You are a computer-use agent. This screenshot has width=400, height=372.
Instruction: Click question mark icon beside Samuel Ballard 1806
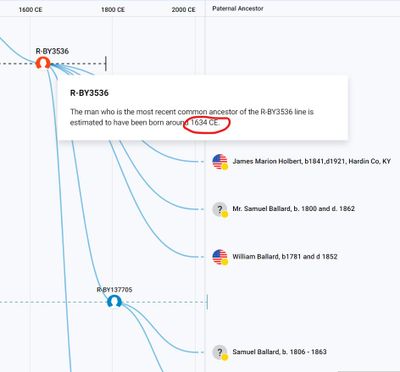coord(220,352)
